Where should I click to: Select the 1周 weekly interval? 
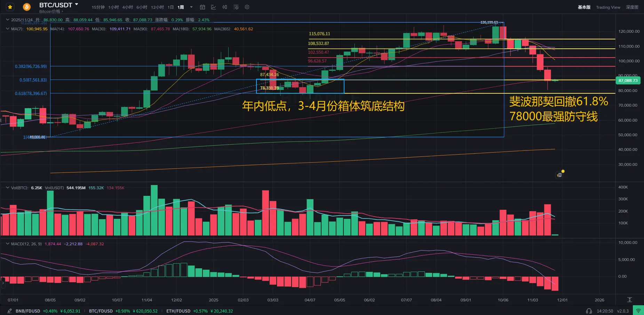181,7
